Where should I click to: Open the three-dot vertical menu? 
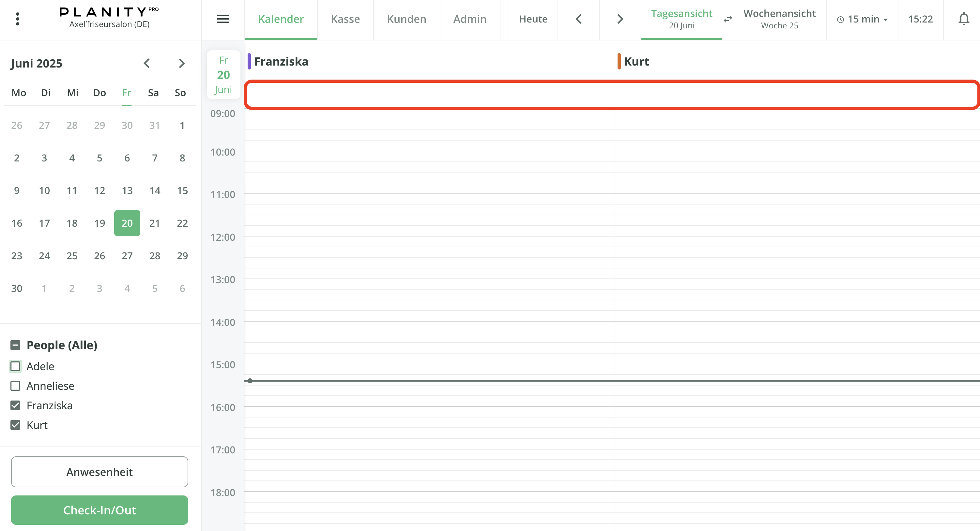18,19
